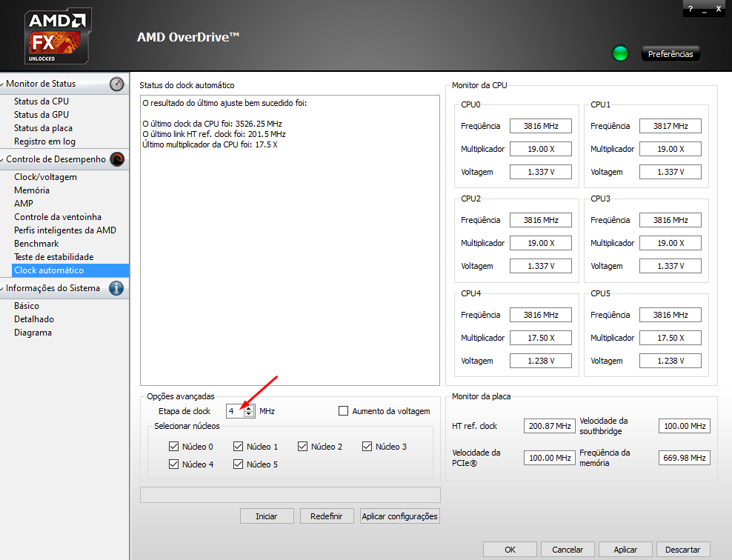The image size is (732, 560).
Task: Increase Etapa de clock with up arrow
Action: click(249, 408)
